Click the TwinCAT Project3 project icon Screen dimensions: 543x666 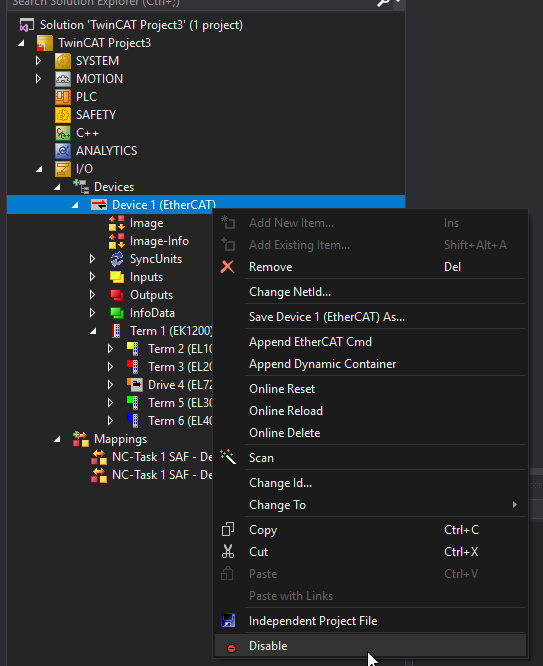click(45, 43)
